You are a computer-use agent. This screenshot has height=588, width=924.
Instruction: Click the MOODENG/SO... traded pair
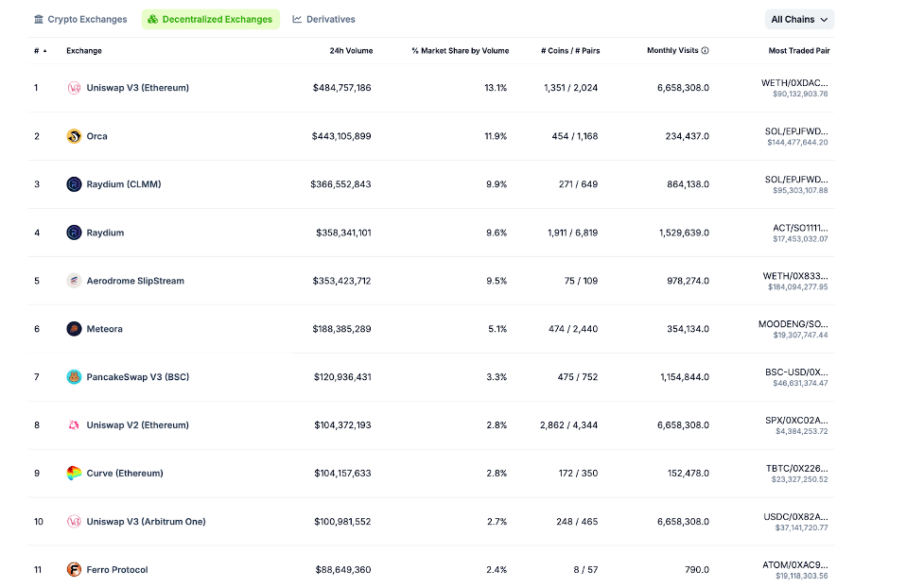click(793, 324)
